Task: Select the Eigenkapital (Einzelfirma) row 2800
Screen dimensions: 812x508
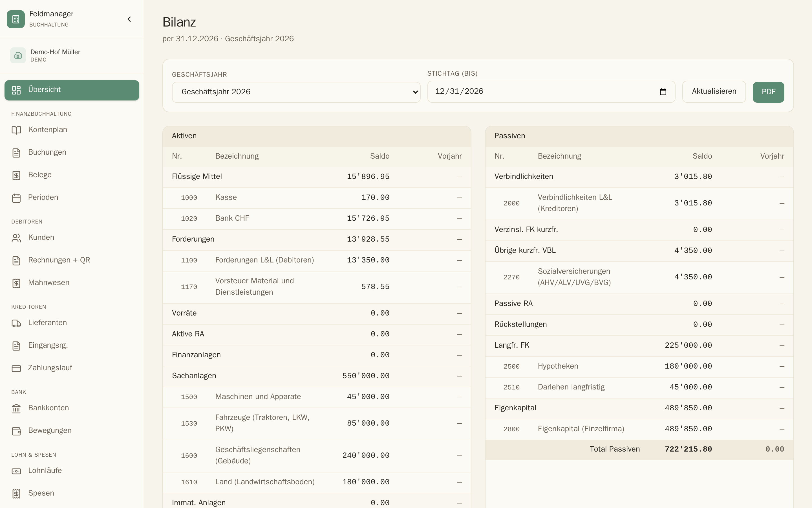Action: tap(639, 429)
